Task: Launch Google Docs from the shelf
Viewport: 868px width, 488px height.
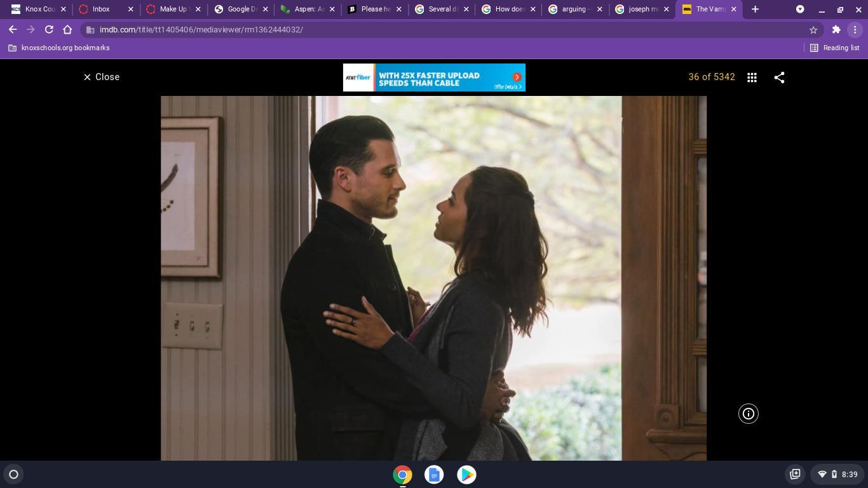Action: [x=434, y=475]
